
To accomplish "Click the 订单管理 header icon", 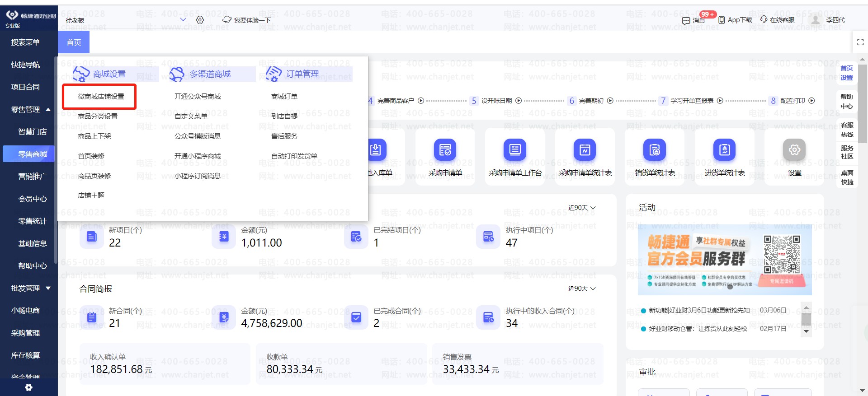I will pyautogui.click(x=274, y=74).
